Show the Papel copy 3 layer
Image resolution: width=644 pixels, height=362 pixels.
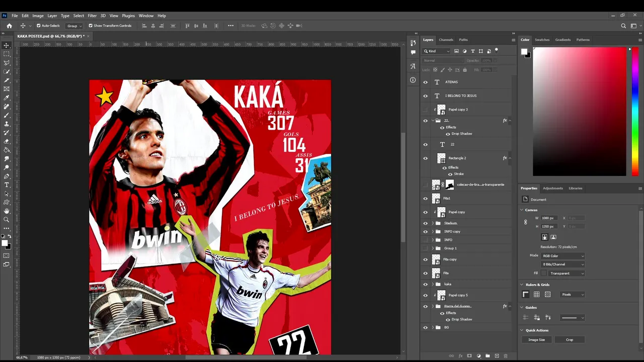pyautogui.click(x=426, y=109)
